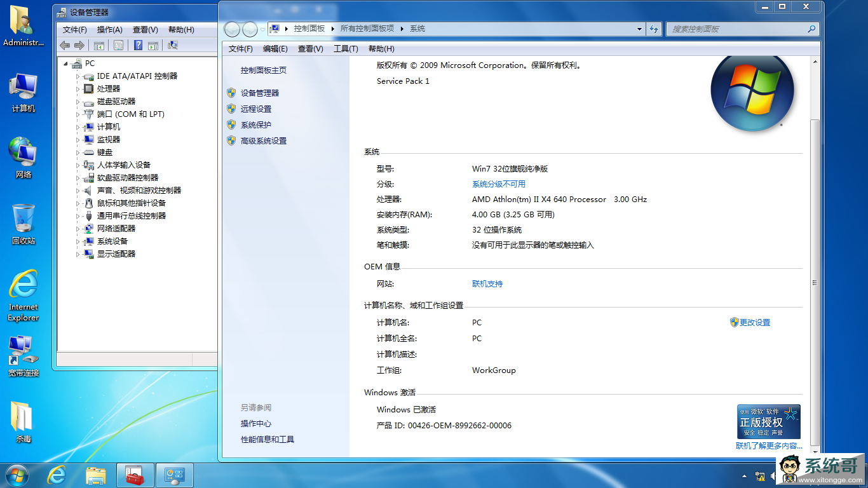
Task: Open 高级系统设置 link
Action: tap(264, 140)
